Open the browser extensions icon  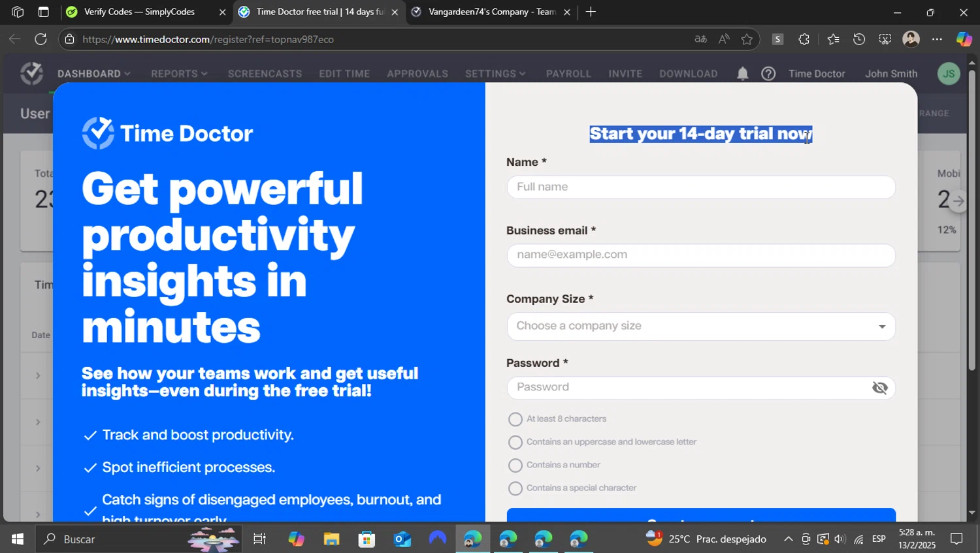point(804,39)
